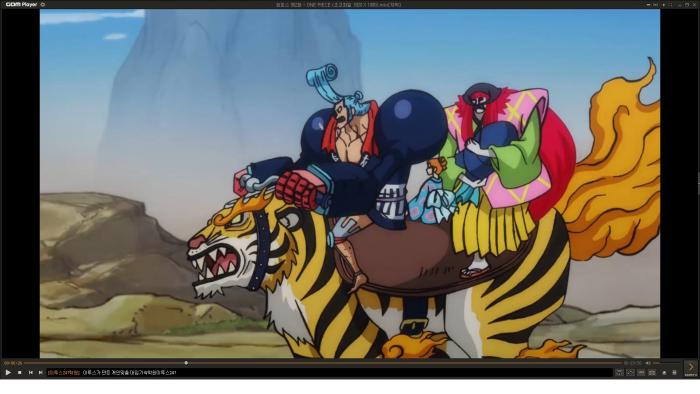Click the fourth icon in bottom-right group
The height and width of the screenshot is (394, 700).
(652, 372)
